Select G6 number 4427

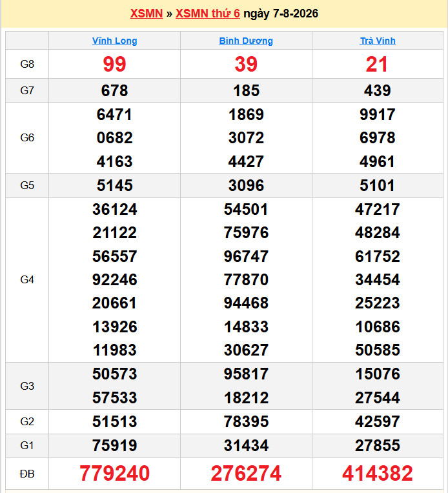tap(246, 161)
